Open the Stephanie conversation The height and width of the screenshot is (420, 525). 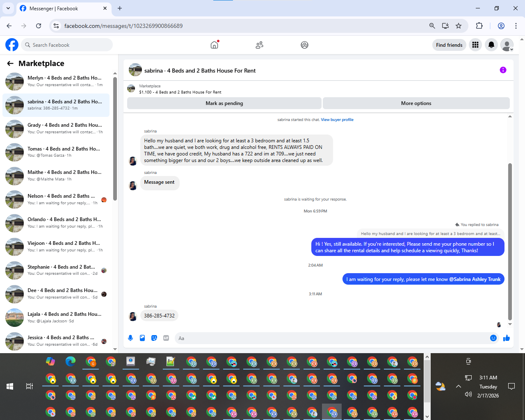pyautogui.click(x=56, y=270)
